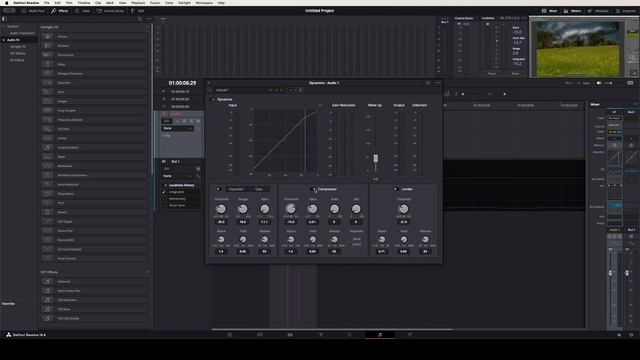The height and width of the screenshot is (360, 640).
Task: Toggle the effects sidebar layout icon
Action: [4, 19]
